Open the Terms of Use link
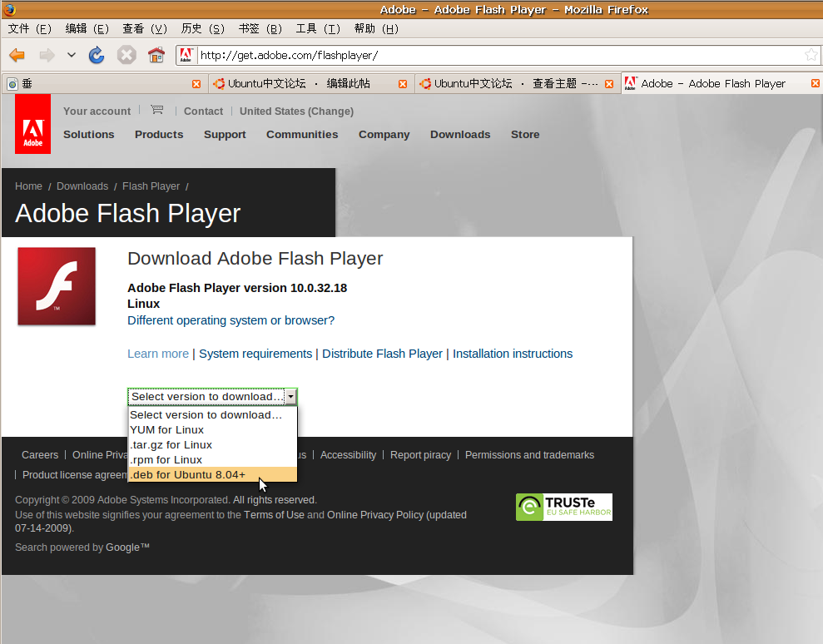Image resolution: width=823 pixels, height=644 pixels. pyautogui.click(x=274, y=515)
